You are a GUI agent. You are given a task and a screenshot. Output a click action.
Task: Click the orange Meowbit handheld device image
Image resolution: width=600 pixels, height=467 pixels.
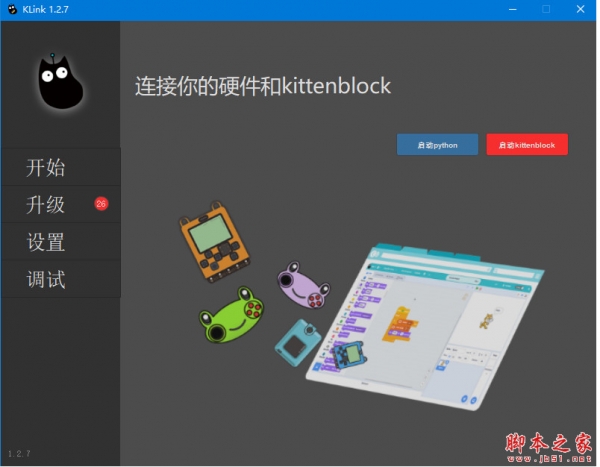(215, 242)
